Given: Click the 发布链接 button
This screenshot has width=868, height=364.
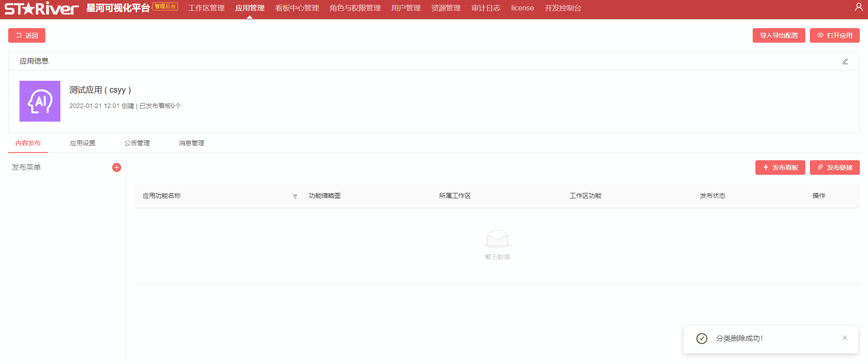Looking at the screenshot, I should pyautogui.click(x=834, y=167).
